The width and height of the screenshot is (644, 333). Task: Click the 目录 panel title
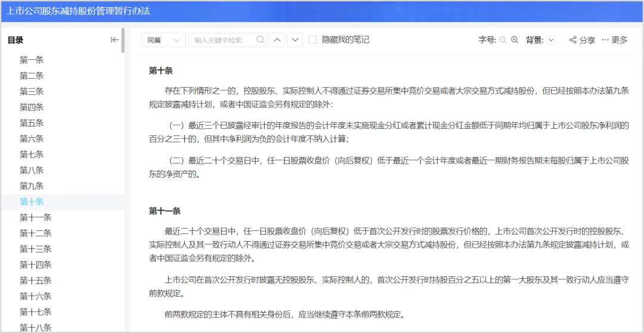16,40
